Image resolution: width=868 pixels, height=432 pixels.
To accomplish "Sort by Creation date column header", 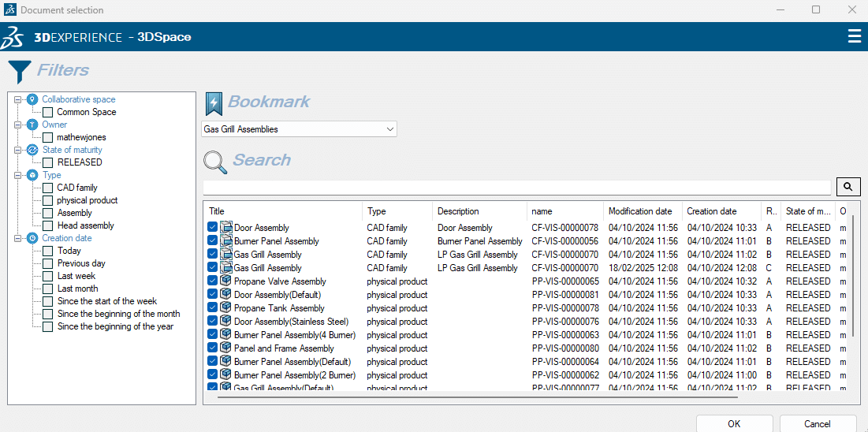I will (x=721, y=211).
